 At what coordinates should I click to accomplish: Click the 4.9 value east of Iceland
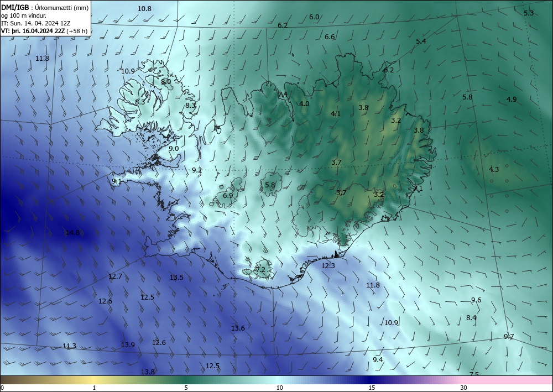(512, 100)
